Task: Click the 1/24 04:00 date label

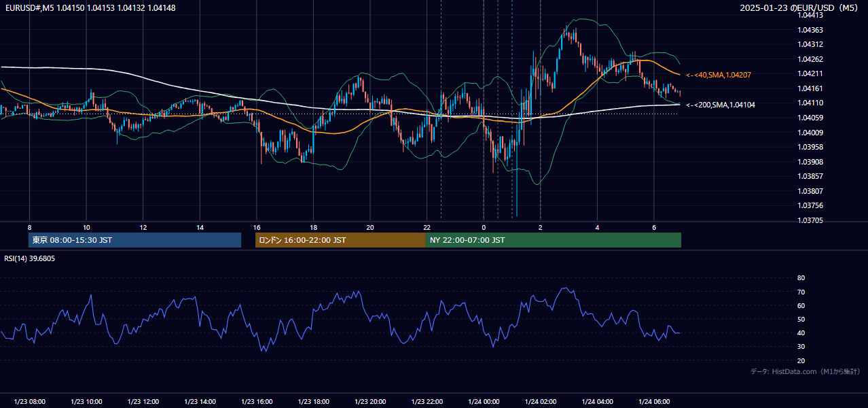Action: pos(597,402)
